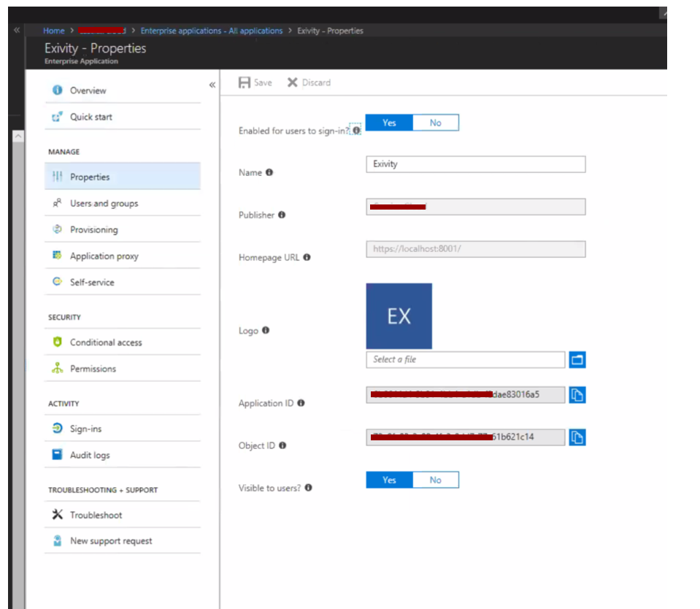This screenshot has height=609, width=700.
Task: Open Troubleshoot page
Action: click(x=123, y=515)
